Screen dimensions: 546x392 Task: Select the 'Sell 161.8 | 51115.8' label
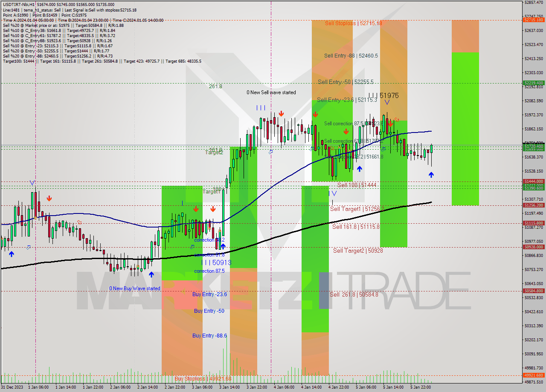pos(356,227)
